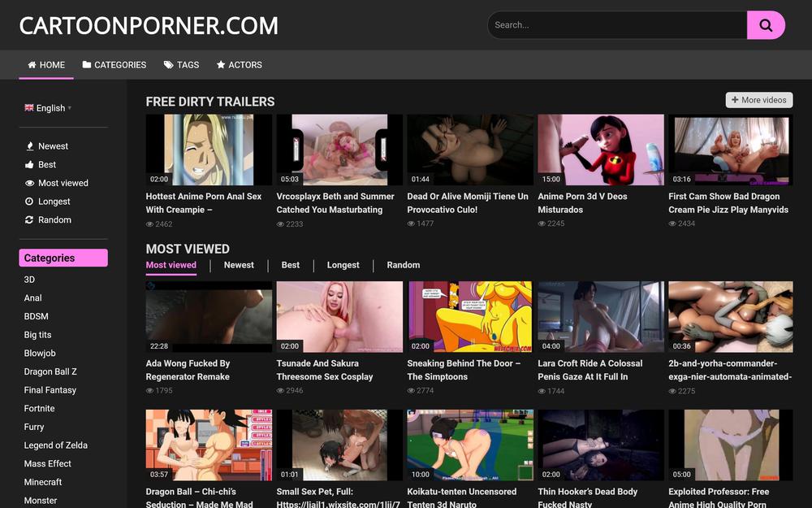Click the pink Categories sidebar header

[x=63, y=258]
